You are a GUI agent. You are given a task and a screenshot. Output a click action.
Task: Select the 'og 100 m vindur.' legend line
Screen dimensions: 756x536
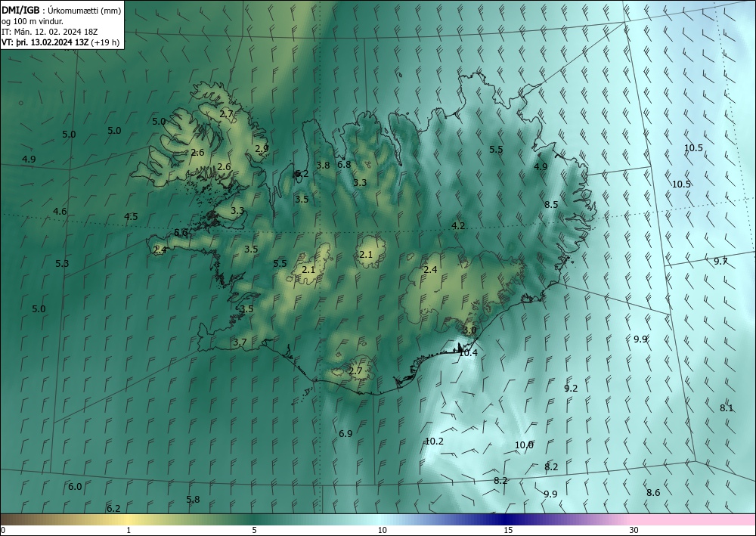33,21
